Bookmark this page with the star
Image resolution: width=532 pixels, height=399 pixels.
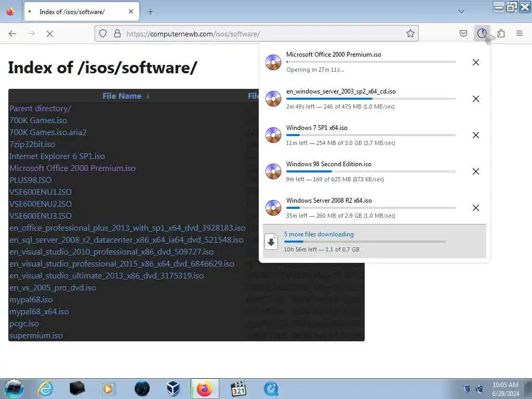[x=410, y=33]
